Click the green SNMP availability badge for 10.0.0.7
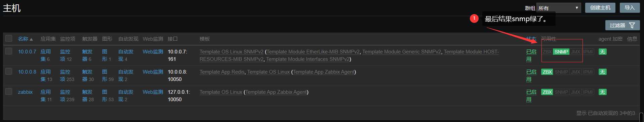Screen dimensions: 644x122 pyautogui.click(x=561, y=52)
